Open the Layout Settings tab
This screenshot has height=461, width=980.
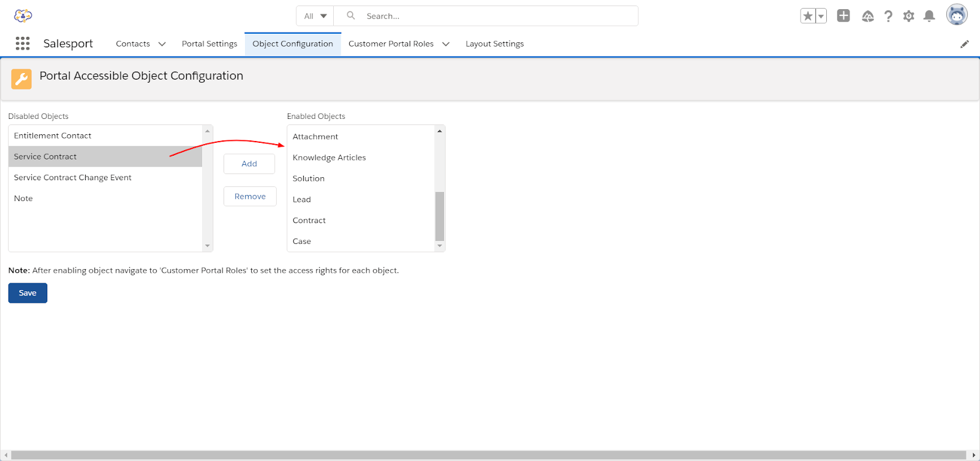tap(494, 44)
